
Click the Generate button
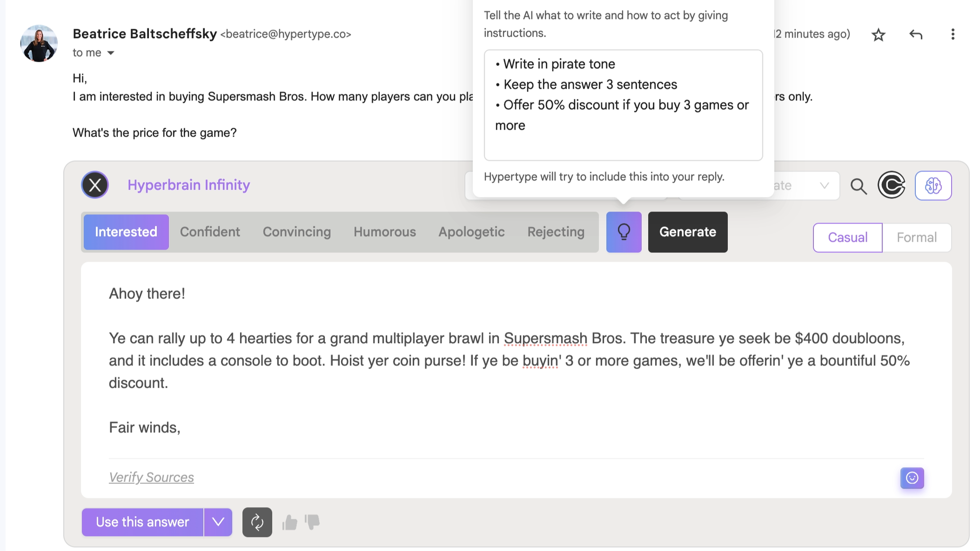(x=687, y=232)
